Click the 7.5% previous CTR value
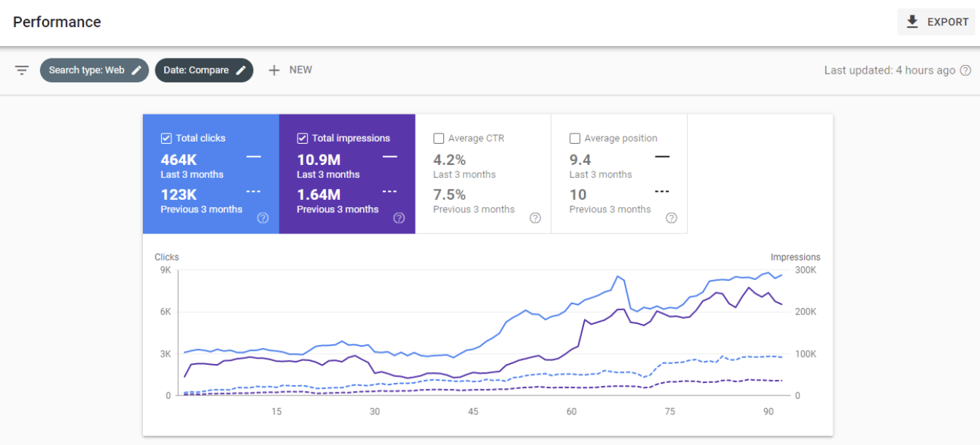This screenshot has height=445, width=980. tap(449, 195)
